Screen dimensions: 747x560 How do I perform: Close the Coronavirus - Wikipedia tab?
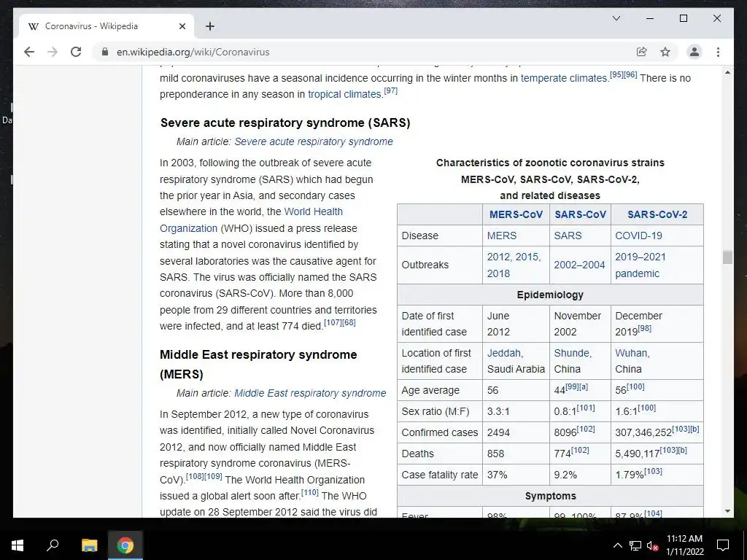pyautogui.click(x=182, y=26)
